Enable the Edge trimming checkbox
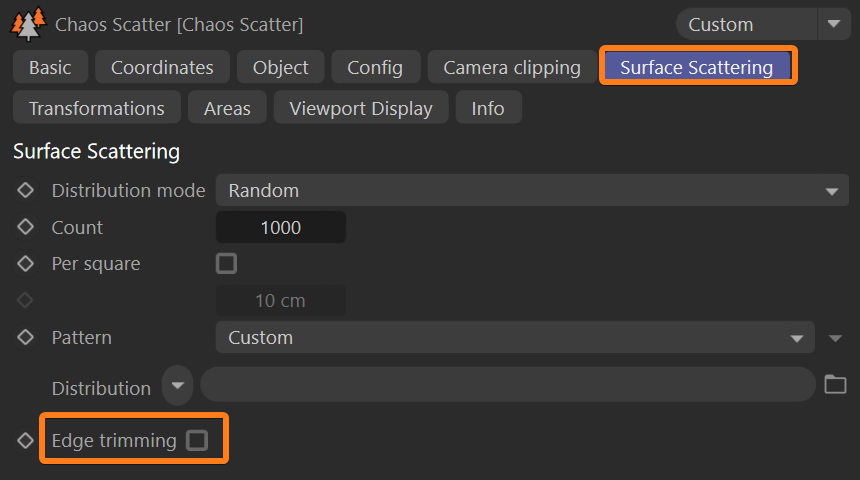The image size is (860, 480). pos(197,440)
